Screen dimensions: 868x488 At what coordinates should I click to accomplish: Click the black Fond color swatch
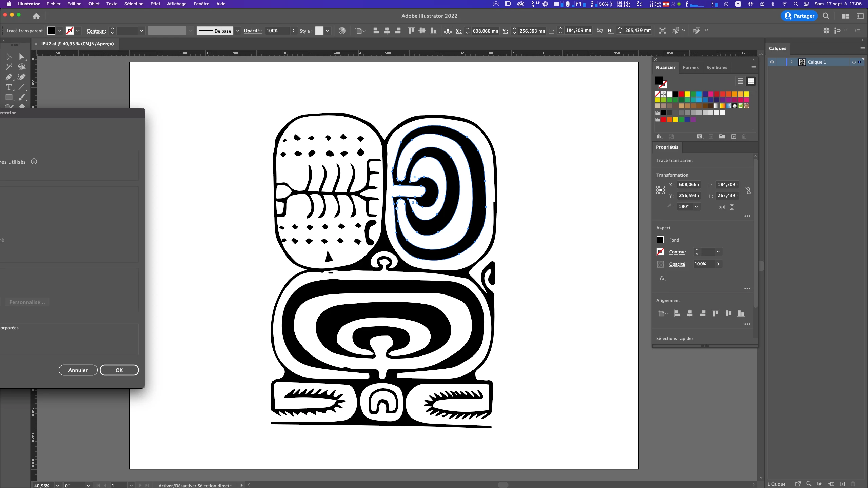pyautogui.click(x=660, y=240)
